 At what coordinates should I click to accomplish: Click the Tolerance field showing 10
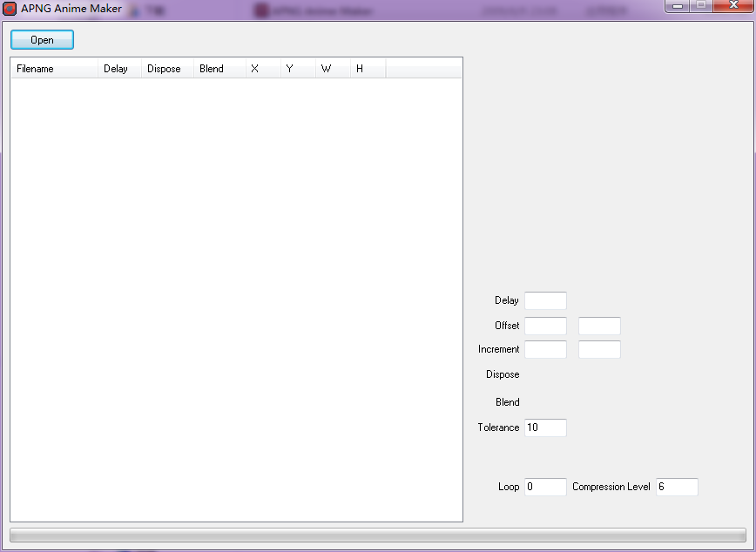pyautogui.click(x=545, y=427)
